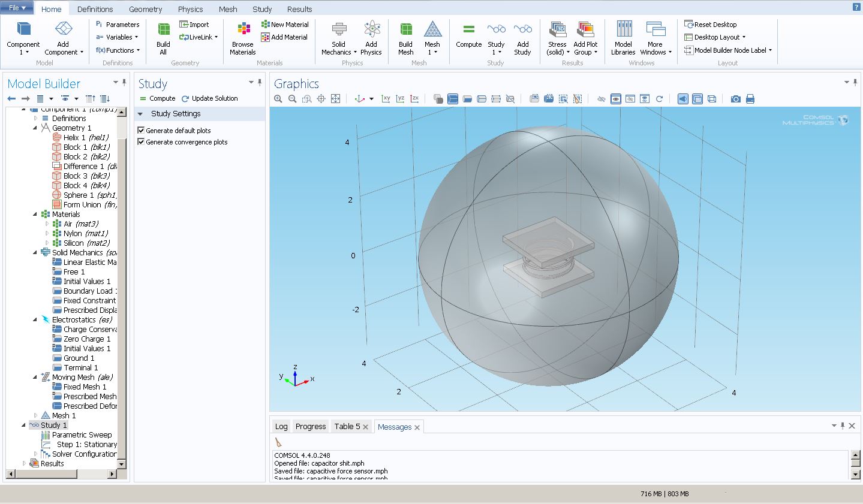The height and width of the screenshot is (504, 863).
Task: Click Import in the Geometry group
Action: pyautogui.click(x=194, y=25)
